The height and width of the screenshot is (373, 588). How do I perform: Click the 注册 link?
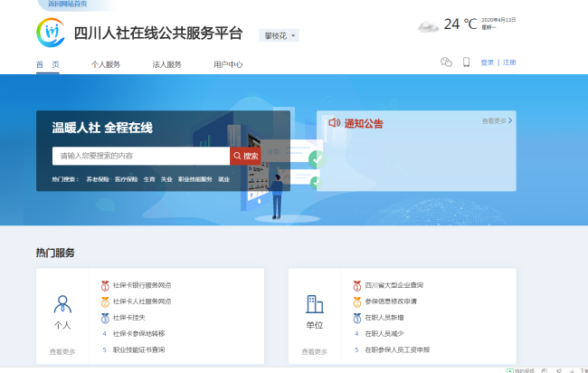[x=509, y=62]
